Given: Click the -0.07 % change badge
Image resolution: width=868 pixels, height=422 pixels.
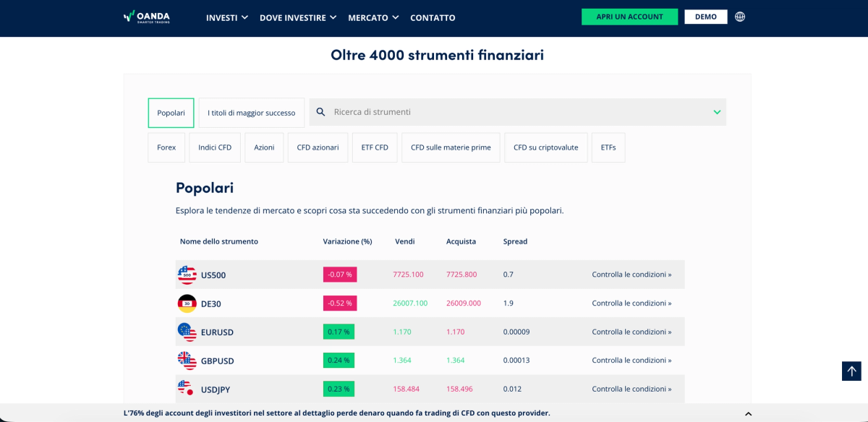Looking at the screenshot, I should (x=340, y=275).
